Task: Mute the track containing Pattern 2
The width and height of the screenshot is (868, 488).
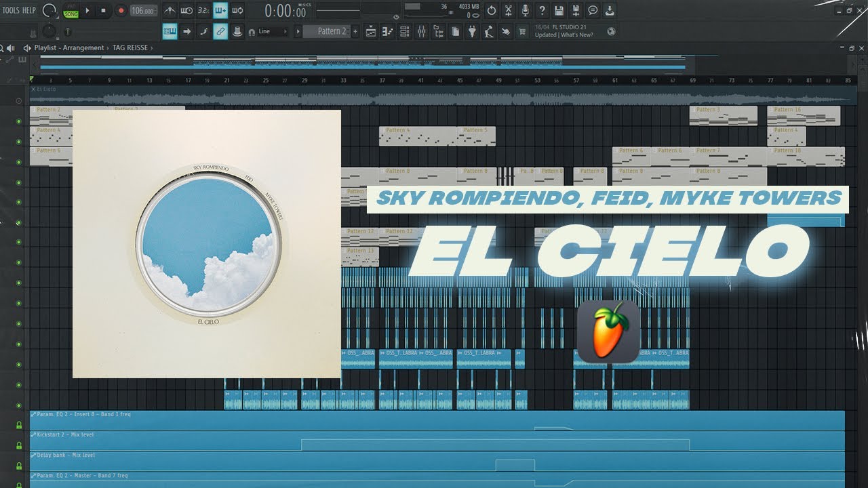Action: tap(18, 121)
